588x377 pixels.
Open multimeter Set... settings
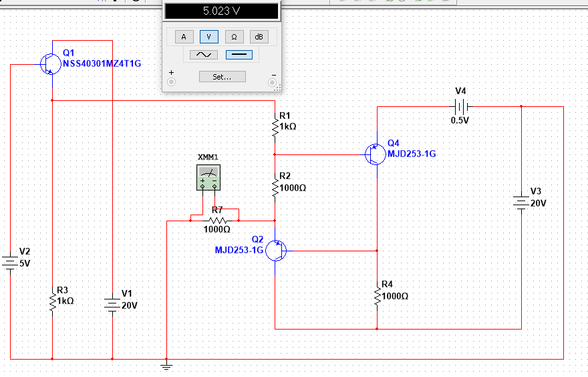click(x=222, y=76)
